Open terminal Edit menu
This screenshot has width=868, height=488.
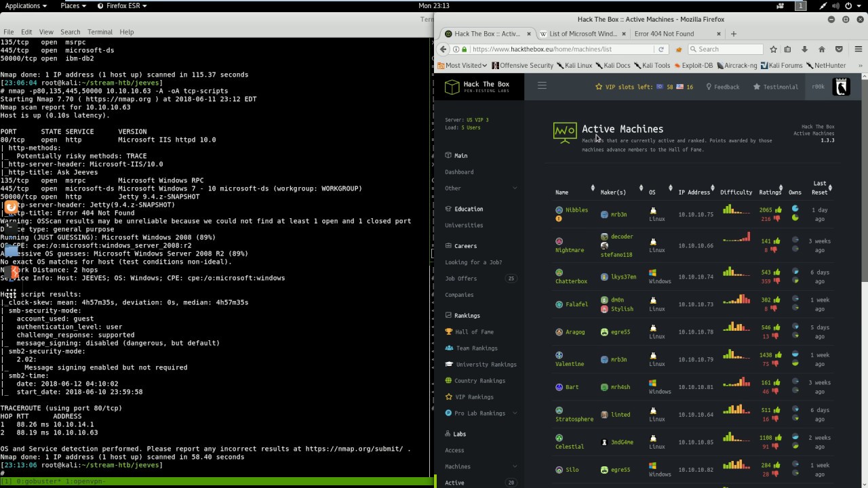click(x=26, y=32)
